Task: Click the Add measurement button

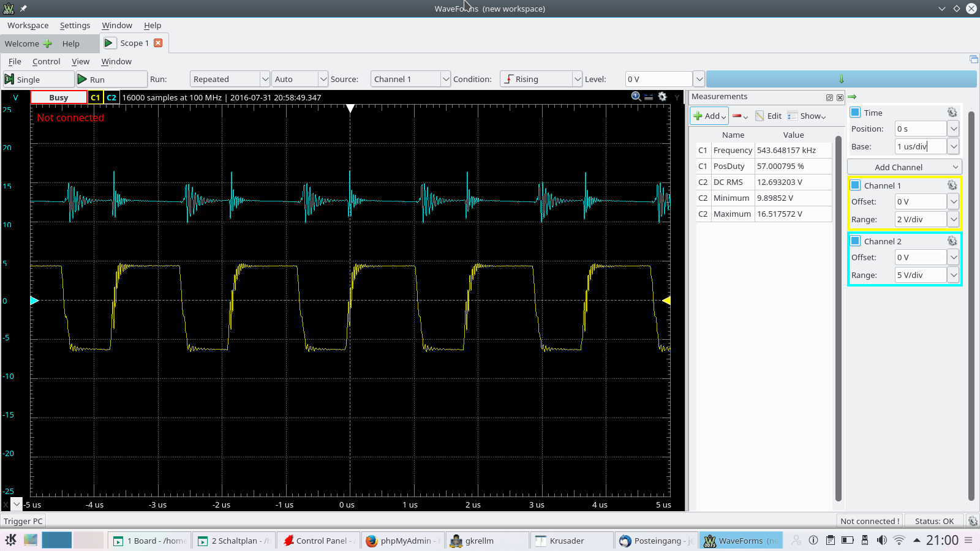Action: point(709,116)
